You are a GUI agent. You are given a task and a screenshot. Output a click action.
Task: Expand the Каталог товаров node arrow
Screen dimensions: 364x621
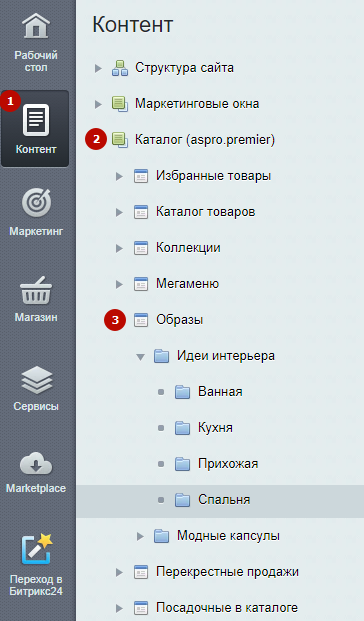click(x=119, y=212)
